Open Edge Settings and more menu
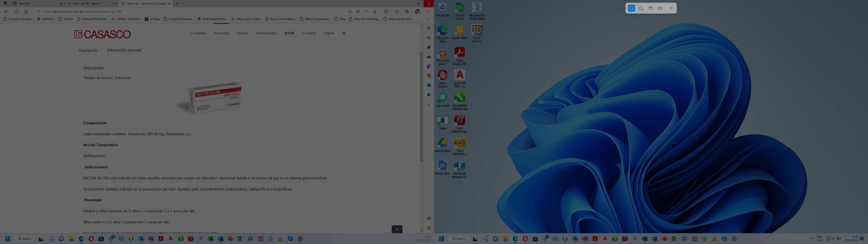This screenshot has height=244, width=868. pyautogui.click(x=428, y=12)
